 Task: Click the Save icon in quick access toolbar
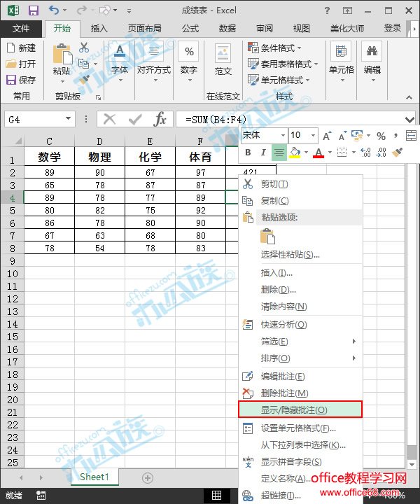point(34,10)
